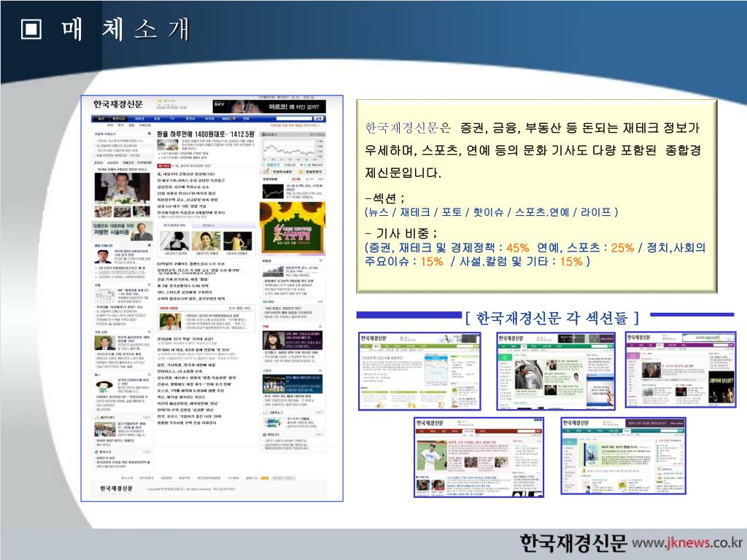Click the search field in the blue navigation bar
The height and width of the screenshot is (560, 747).
pyautogui.click(x=295, y=119)
